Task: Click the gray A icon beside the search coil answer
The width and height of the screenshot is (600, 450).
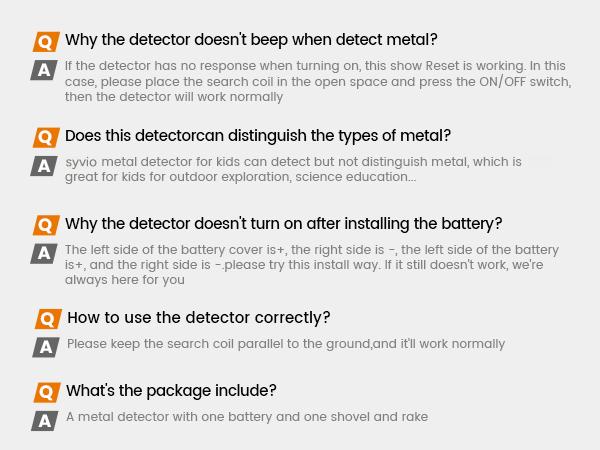Action: point(45,347)
